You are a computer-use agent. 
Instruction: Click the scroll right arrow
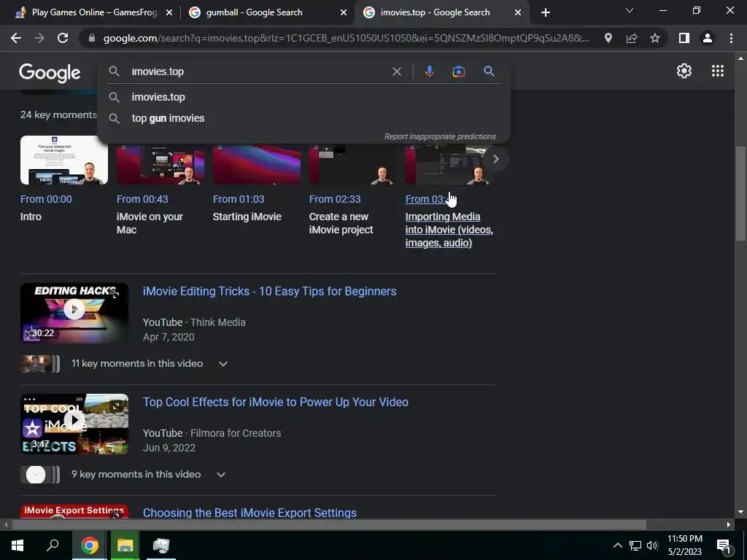[x=729, y=525]
